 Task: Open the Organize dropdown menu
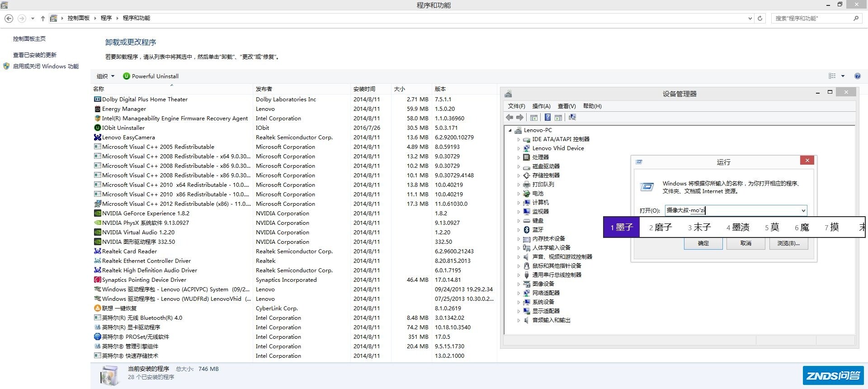[x=105, y=76]
